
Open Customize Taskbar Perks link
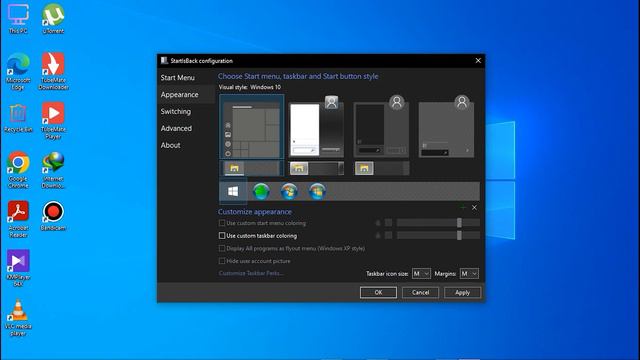click(x=251, y=273)
